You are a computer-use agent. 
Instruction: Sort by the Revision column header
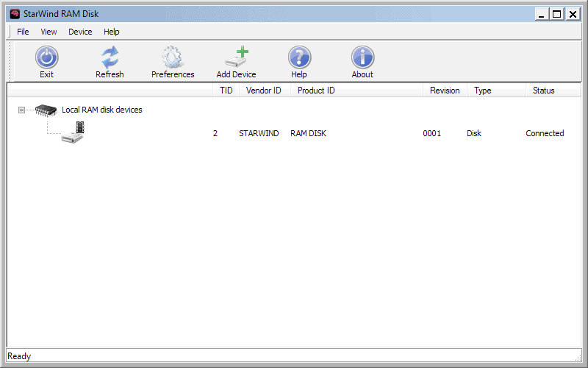coord(445,91)
